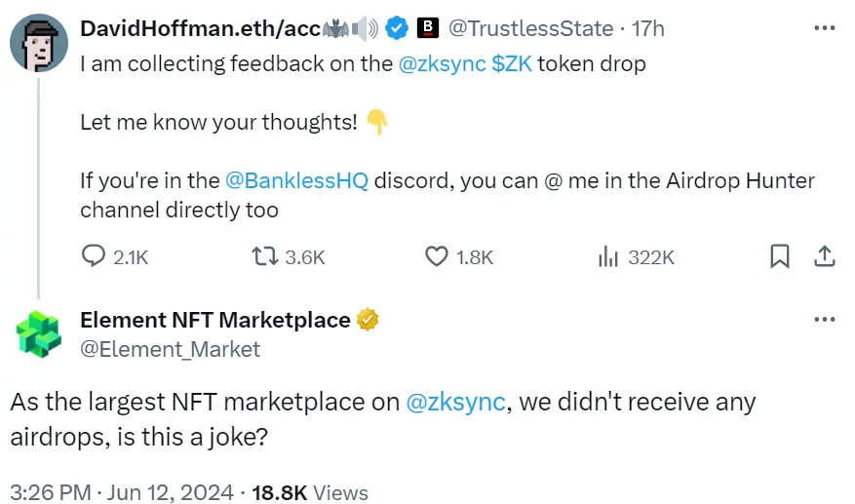Open the @TrustlessState handle
The image size is (855, 504).
[530, 29]
